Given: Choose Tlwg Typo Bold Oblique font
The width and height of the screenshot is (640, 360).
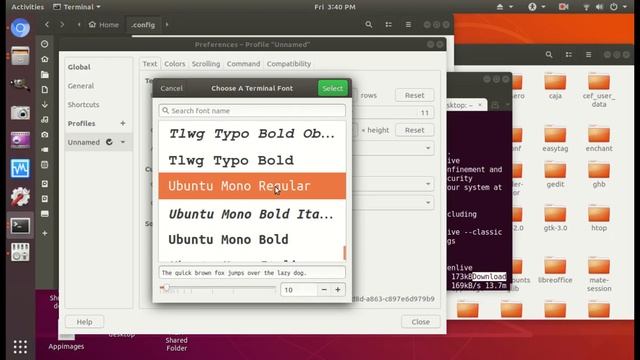Looking at the screenshot, I should coord(252,133).
